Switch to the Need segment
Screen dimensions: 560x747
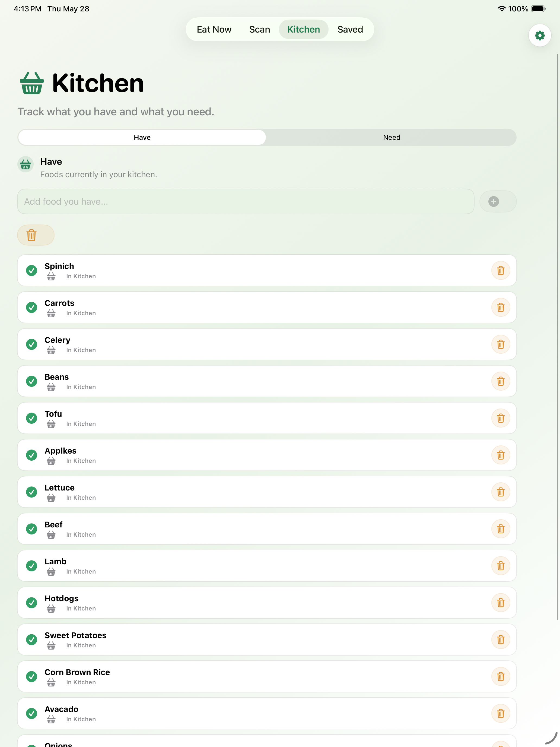(x=392, y=137)
